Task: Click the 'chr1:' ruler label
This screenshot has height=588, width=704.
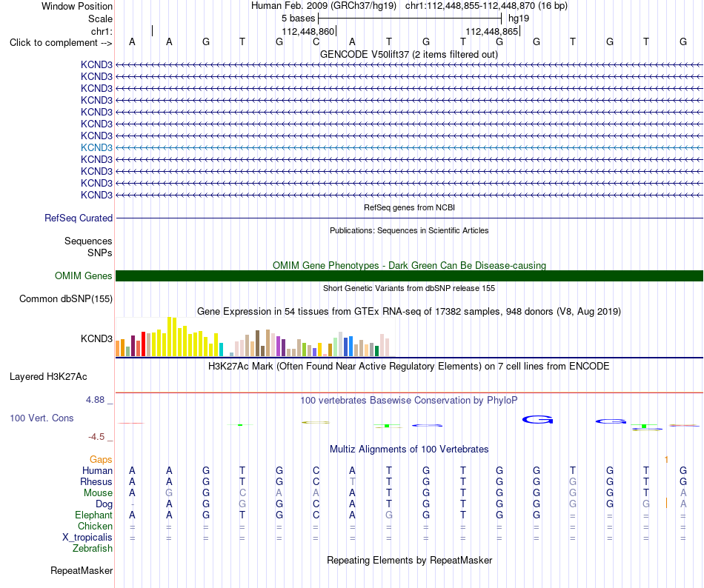Action: [x=102, y=31]
